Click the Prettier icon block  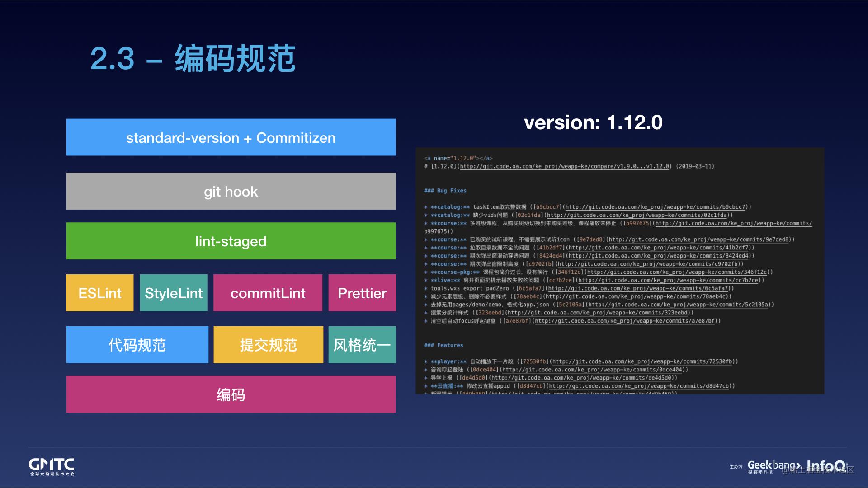361,292
